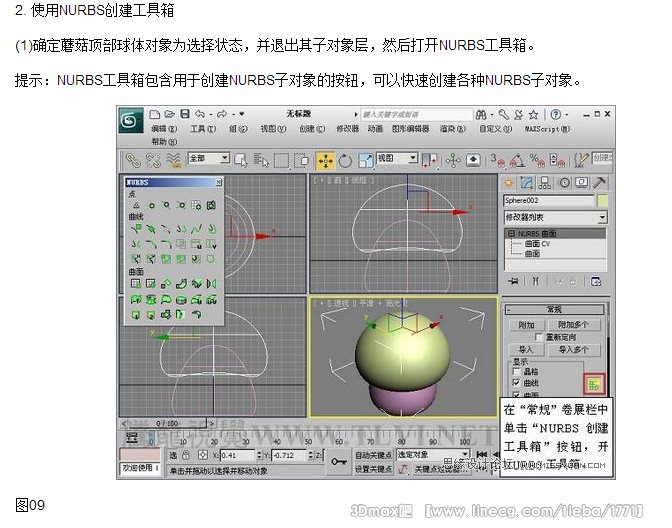
Task: Open the 工具(T) menu
Action: (x=203, y=129)
